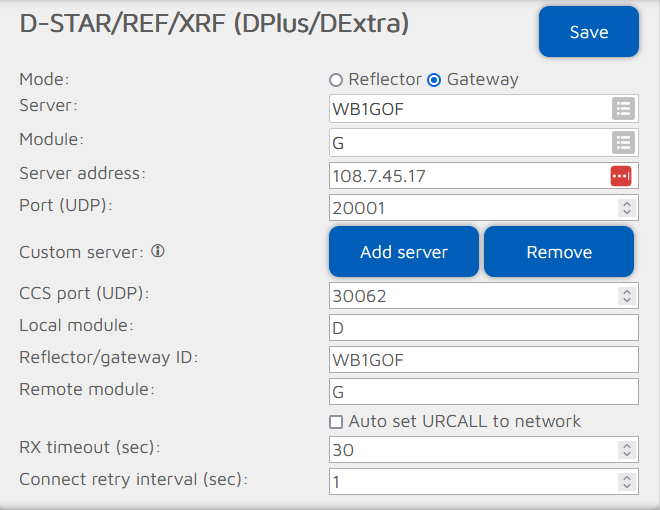The height and width of the screenshot is (510, 660).
Task: Select the Gateway mode radio button
Action: tap(434, 80)
